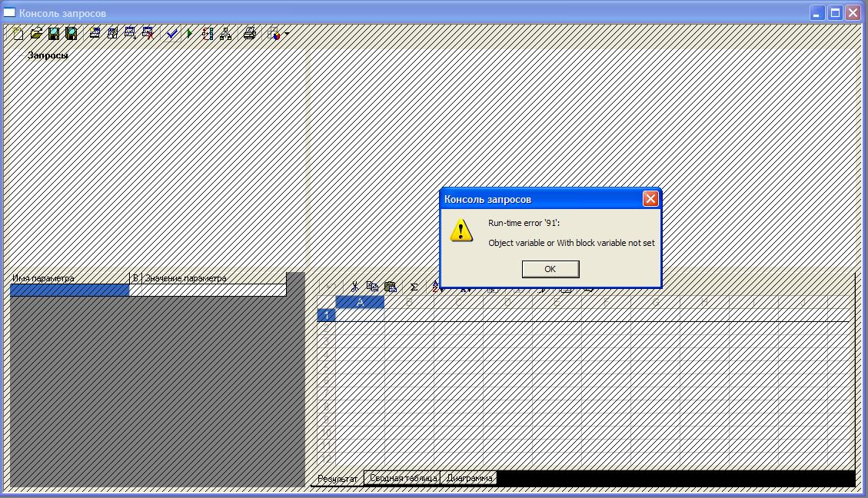
Task: Click column A header in result grid
Action: point(360,302)
